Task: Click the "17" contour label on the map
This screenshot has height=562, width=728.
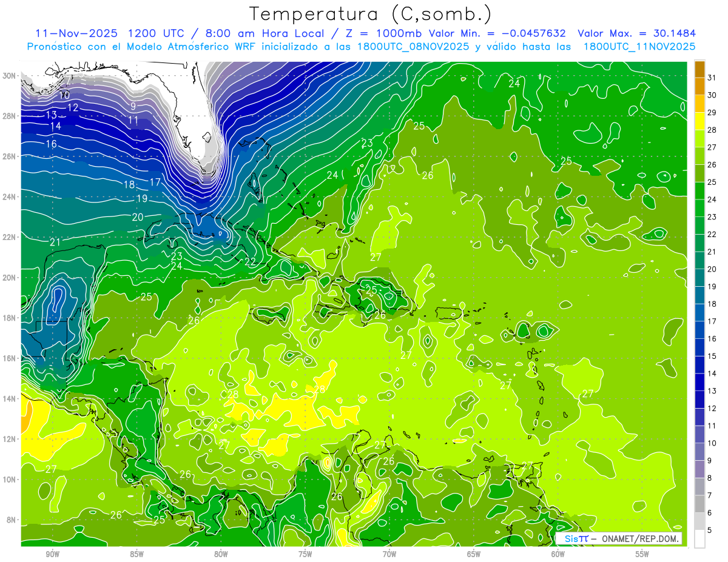Action: pyautogui.click(x=155, y=182)
